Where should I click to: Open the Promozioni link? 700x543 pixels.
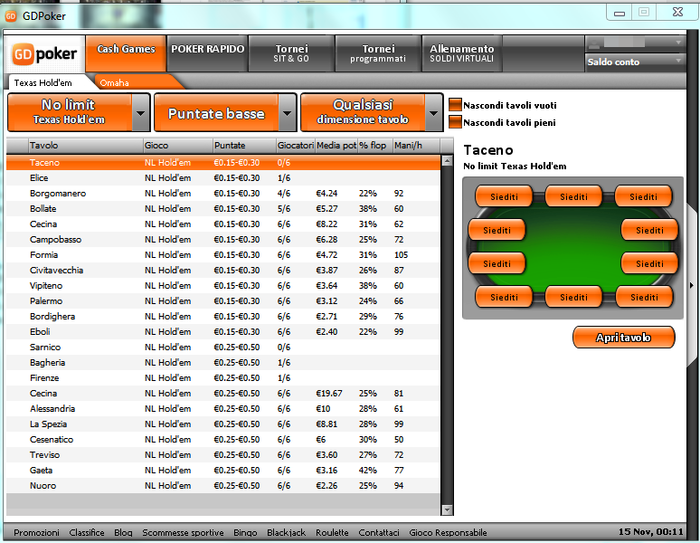point(36,532)
